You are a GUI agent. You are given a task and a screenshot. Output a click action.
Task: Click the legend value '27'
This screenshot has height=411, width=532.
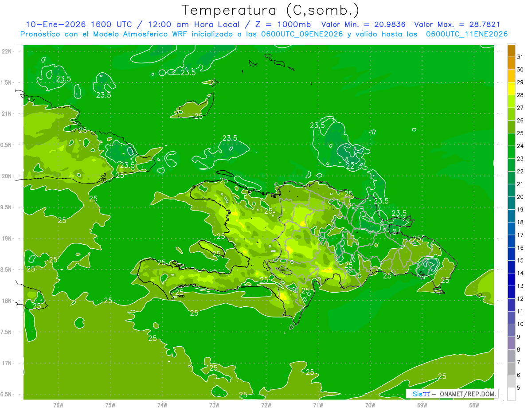click(x=520, y=108)
